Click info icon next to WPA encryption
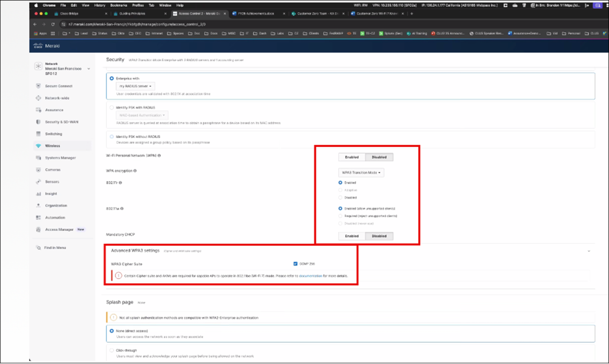 click(x=135, y=171)
